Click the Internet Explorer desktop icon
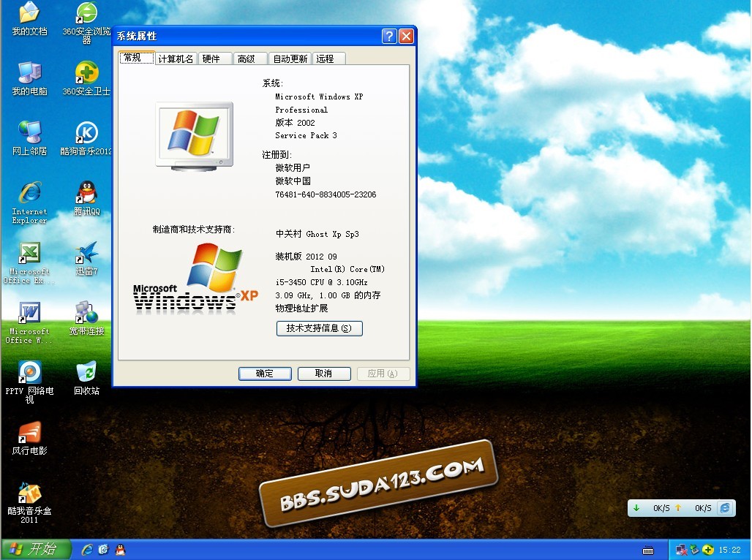The height and width of the screenshot is (560, 752). pos(29,203)
